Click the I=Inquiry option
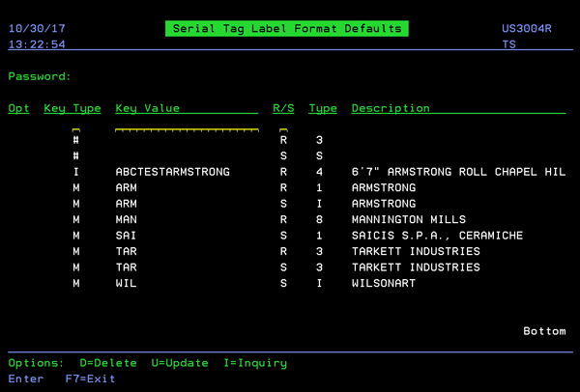 pyautogui.click(x=255, y=363)
